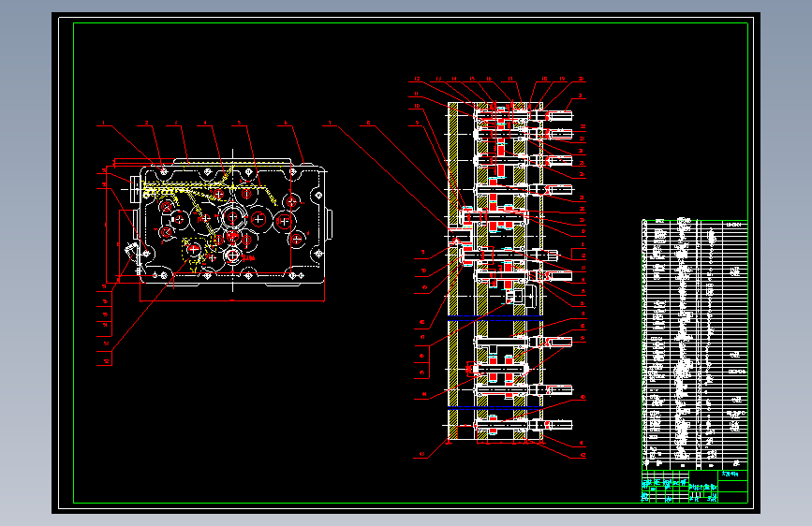Click the large central bore in the gearbox plan view
812x526 pixels.
[232, 216]
